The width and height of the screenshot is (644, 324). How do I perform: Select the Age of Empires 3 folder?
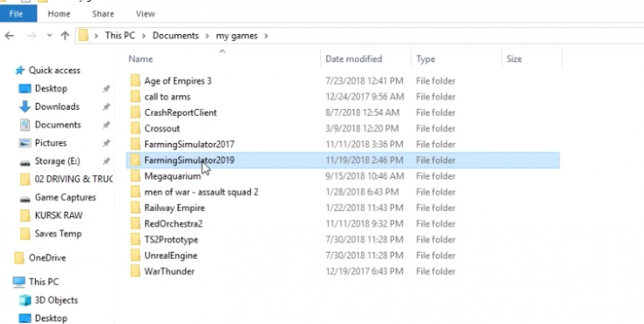[178, 81]
